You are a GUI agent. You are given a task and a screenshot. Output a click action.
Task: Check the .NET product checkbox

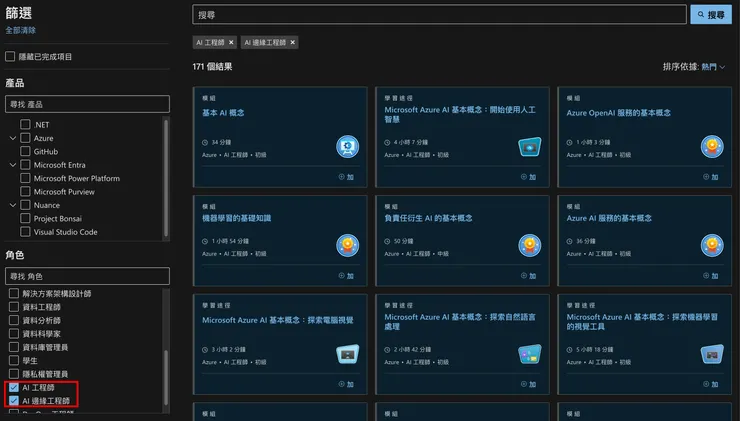(x=25, y=125)
